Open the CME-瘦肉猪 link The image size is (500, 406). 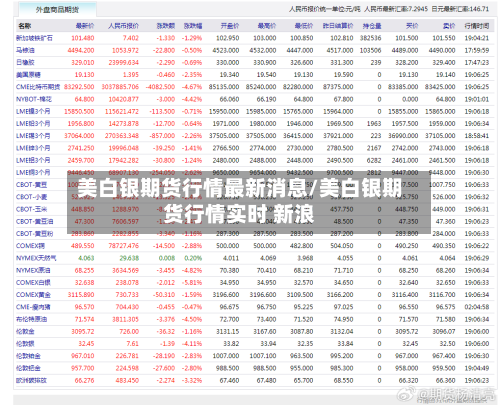point(33,307)
